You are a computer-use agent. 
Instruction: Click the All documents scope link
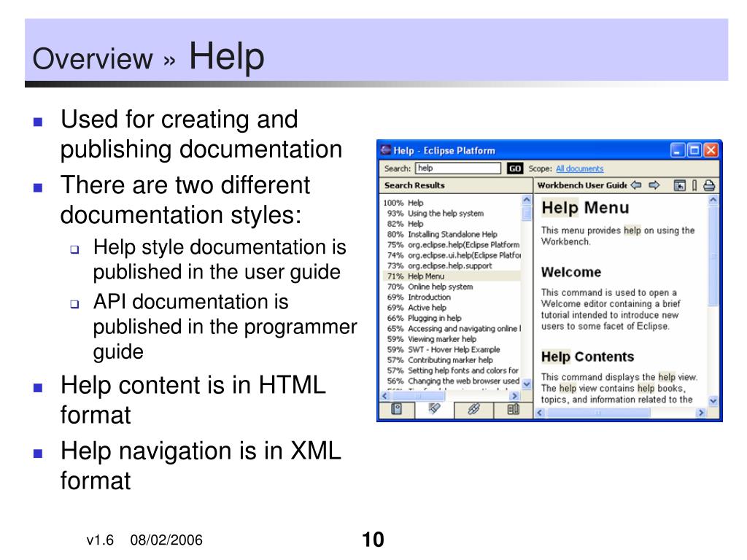[x=579, y=168]
